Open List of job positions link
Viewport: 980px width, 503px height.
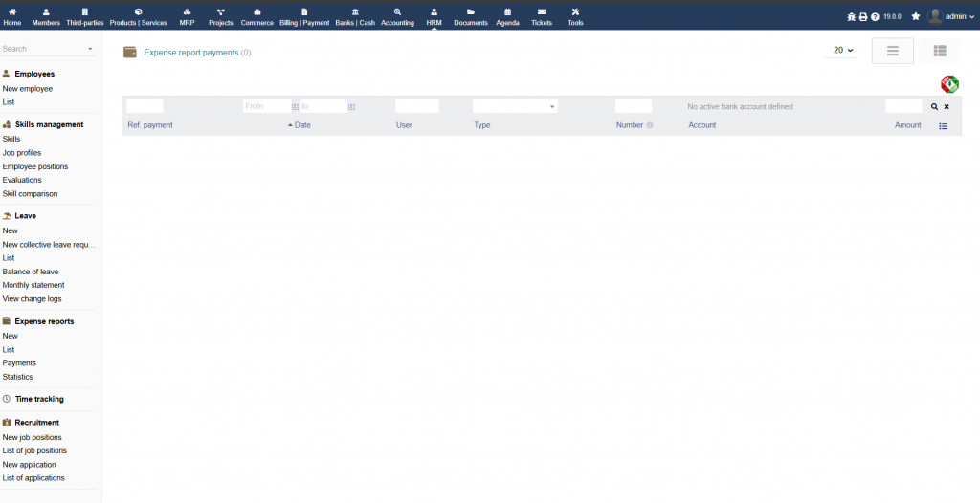[34, 450]
